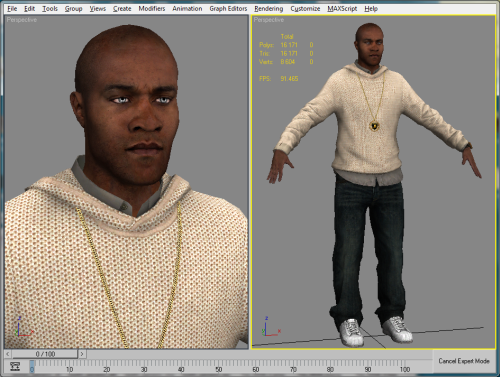Open the MAXScript menu
The width and height of the screenshot is (500, 377).
point(342,9)
